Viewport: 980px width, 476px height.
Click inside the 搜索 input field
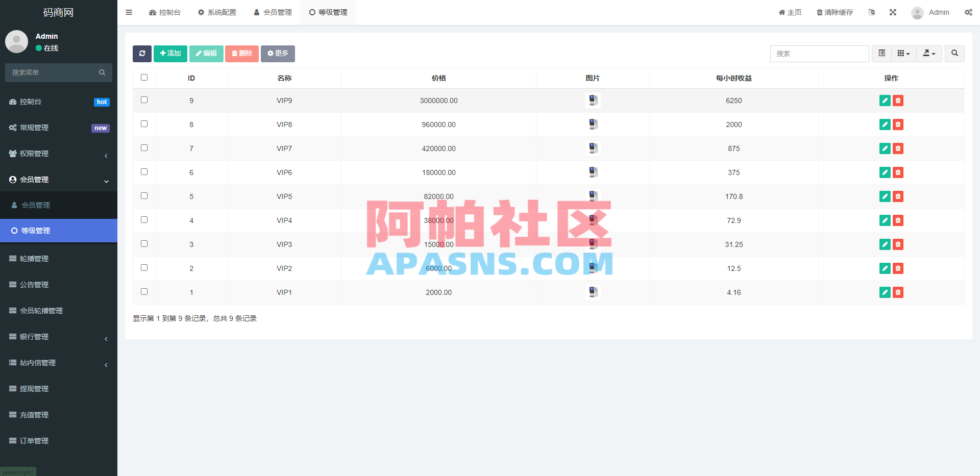[819, 54]
